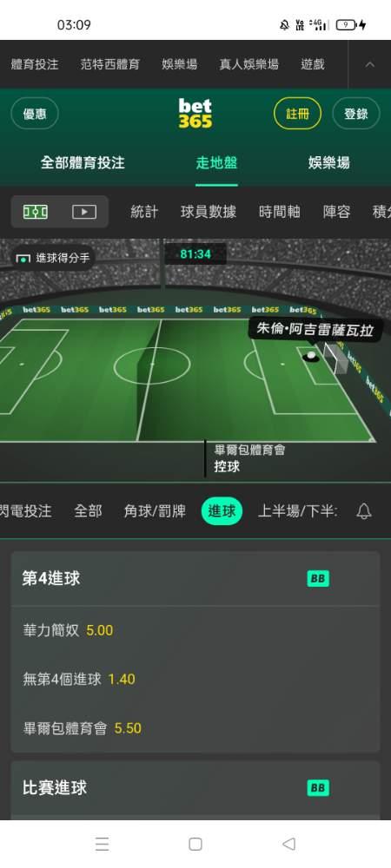391x868 pixels.
Task: Tap the BB icon beside 第4進球
Action: click(x=318, y=579)
